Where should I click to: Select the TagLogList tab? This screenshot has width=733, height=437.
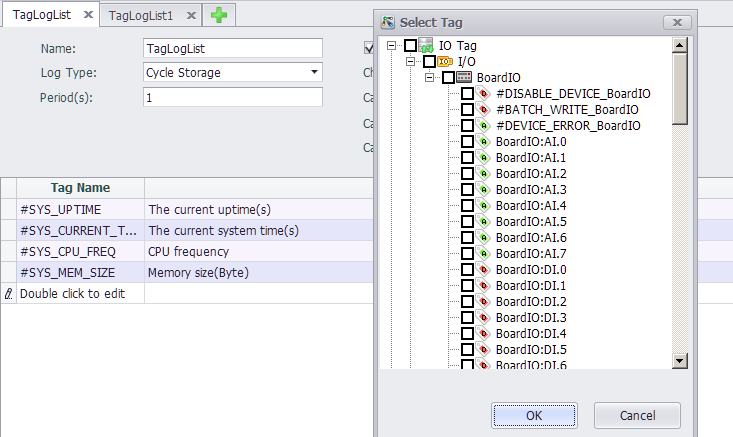40,16
